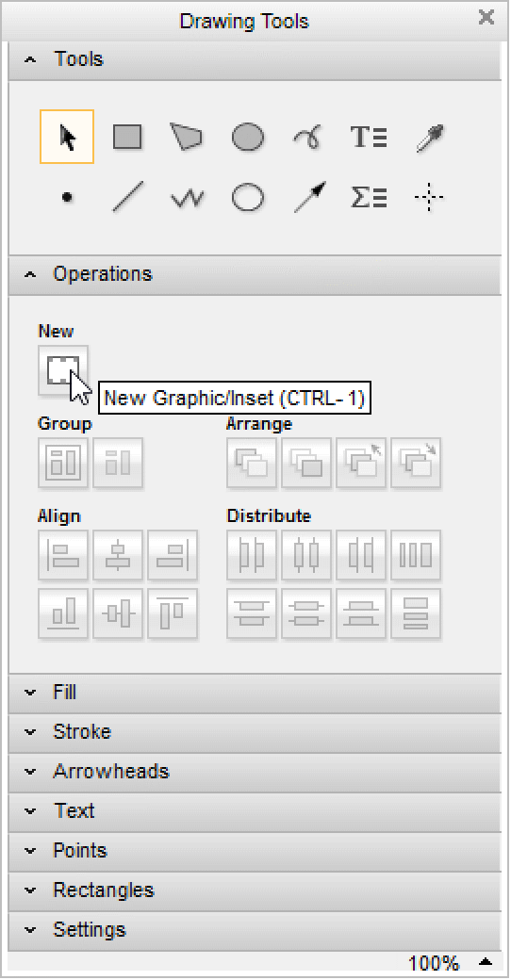Select the Equation sigma tool
This screenshot has height=980, width=511.
[369, 198]
